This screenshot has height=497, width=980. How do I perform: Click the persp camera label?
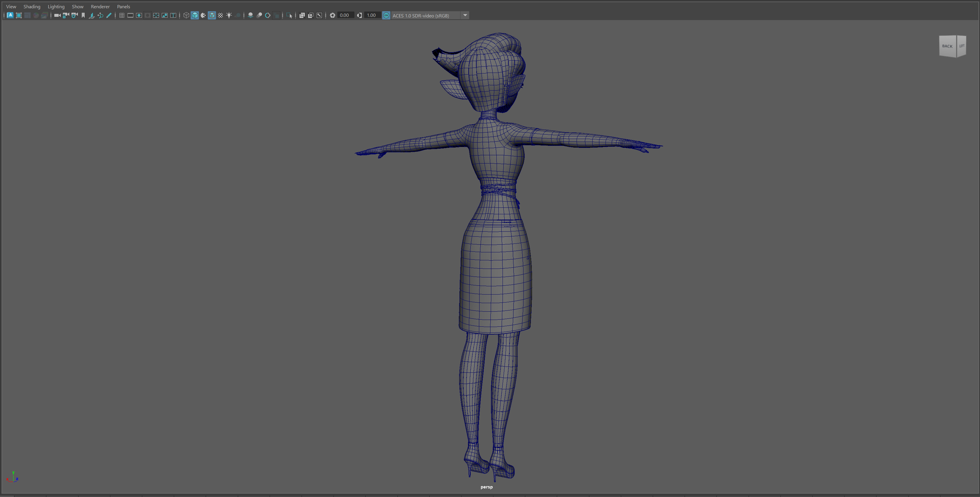click(x=487, y=487)
